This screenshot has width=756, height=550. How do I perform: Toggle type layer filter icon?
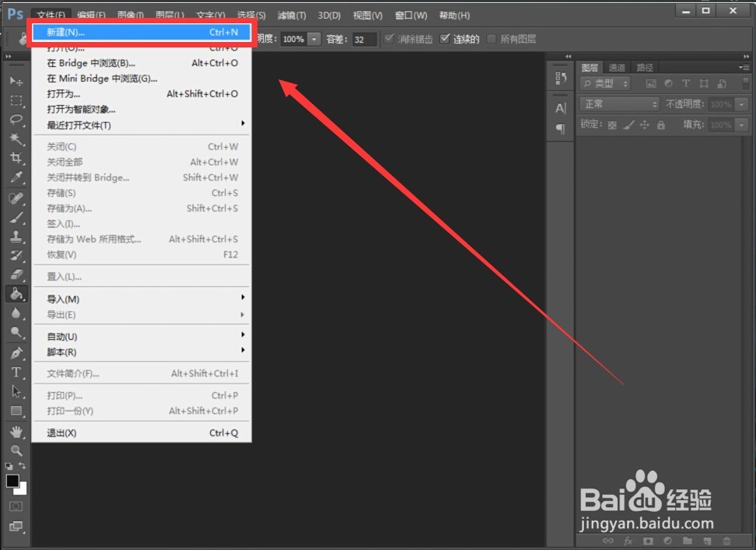[x=685, y=83]
